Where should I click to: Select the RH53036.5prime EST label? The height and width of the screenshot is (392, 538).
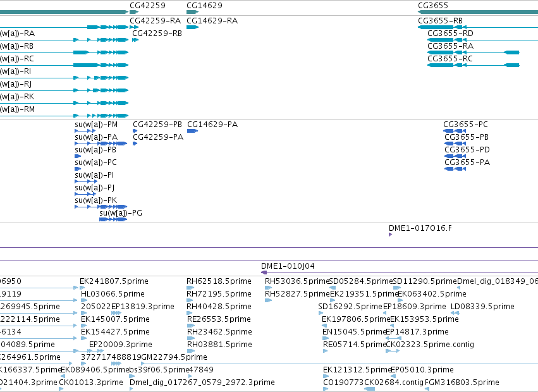(x=297, y=281)
